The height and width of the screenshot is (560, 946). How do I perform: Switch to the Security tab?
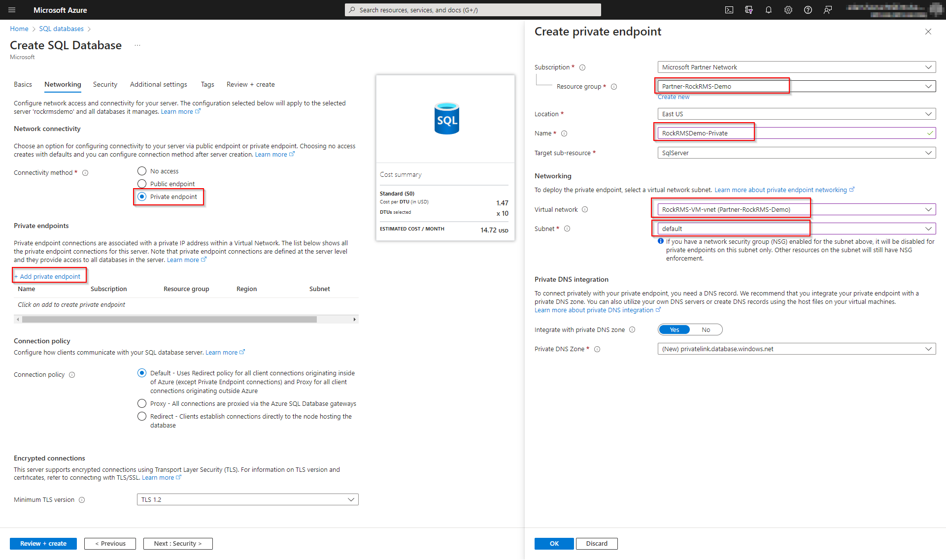pyautogui.click(x=105, y=84)
